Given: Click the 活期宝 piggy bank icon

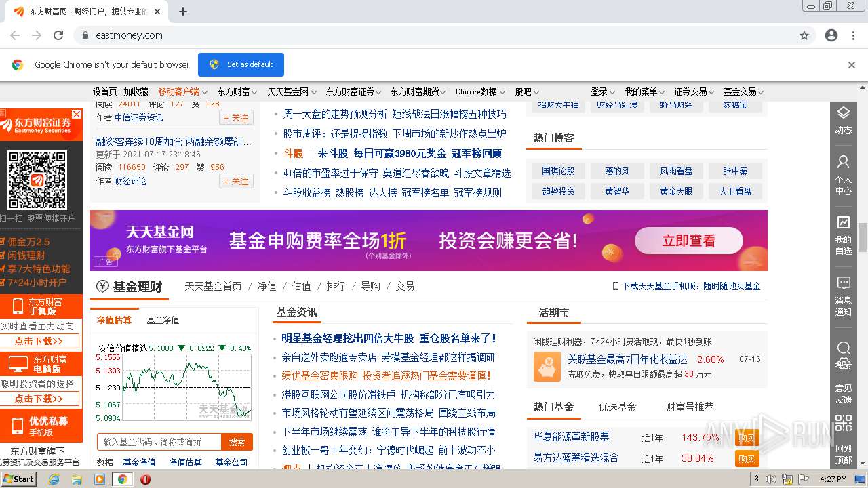Looking at the screenshot, I should point(547,366).
